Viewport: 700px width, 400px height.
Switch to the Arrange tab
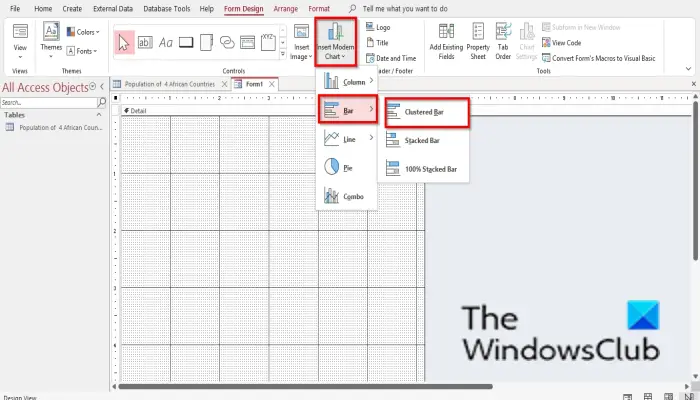coord(286,8)
